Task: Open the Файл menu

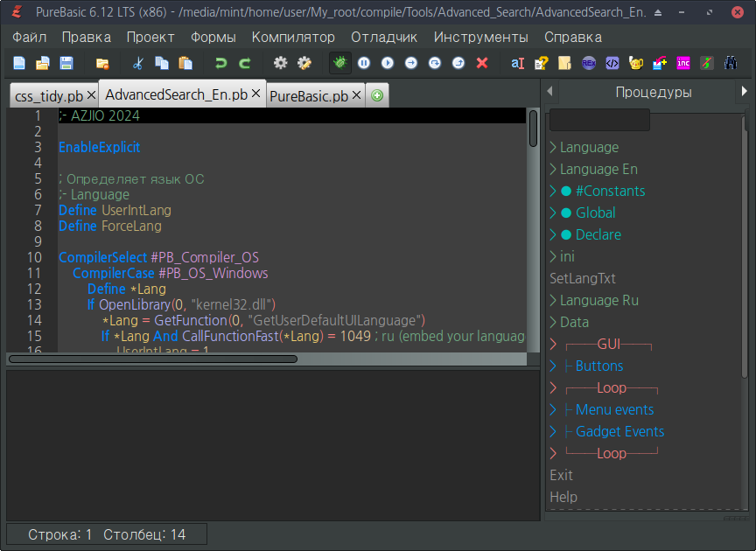Action: [x=30, y=37]
